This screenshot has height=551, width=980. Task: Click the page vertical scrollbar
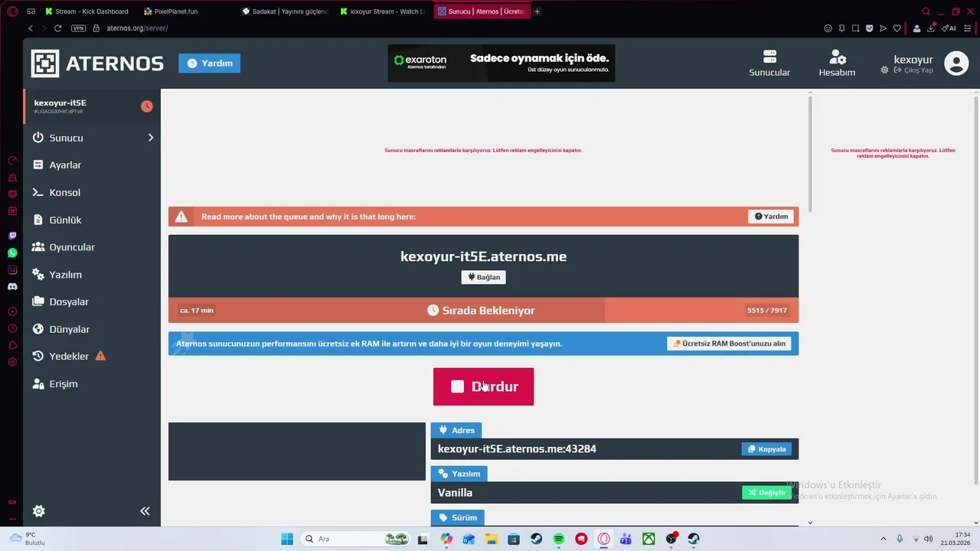pos(810,153)
